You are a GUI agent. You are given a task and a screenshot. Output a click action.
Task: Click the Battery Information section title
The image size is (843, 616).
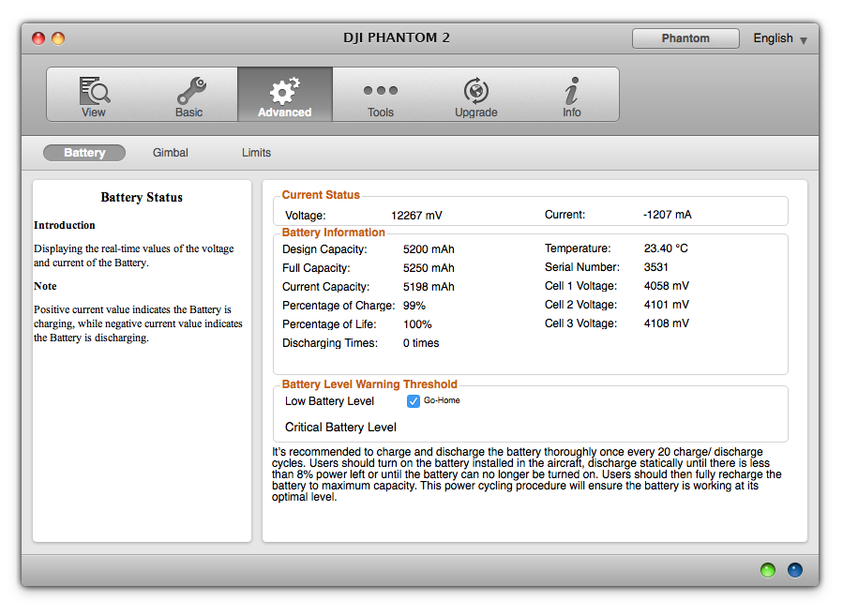[333, 233]
